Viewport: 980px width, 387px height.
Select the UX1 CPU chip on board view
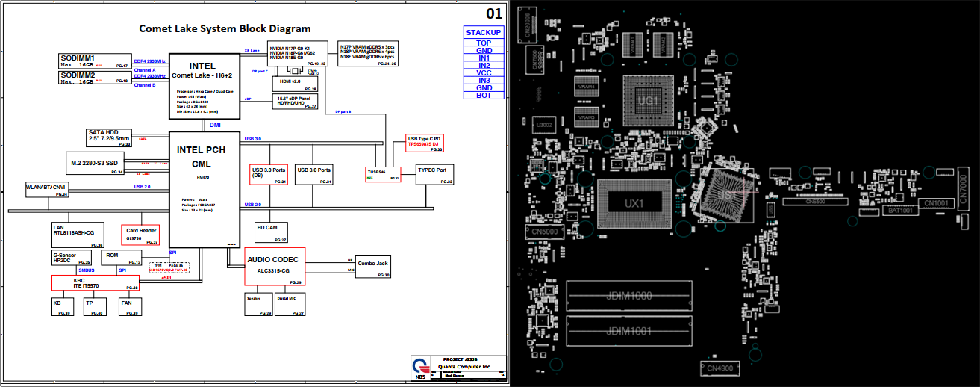[634, 202]
